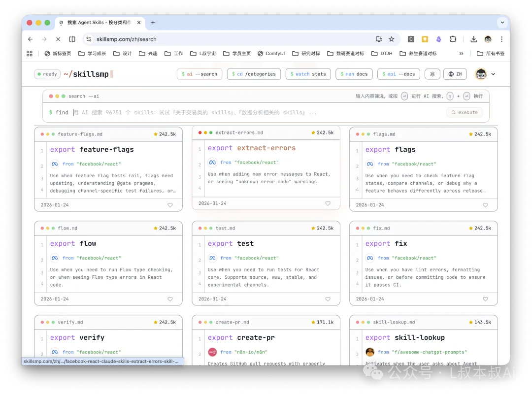Click the install app icon in address bar
The width and height of the screenshot is (532, 394).
[x=379, y=39]
